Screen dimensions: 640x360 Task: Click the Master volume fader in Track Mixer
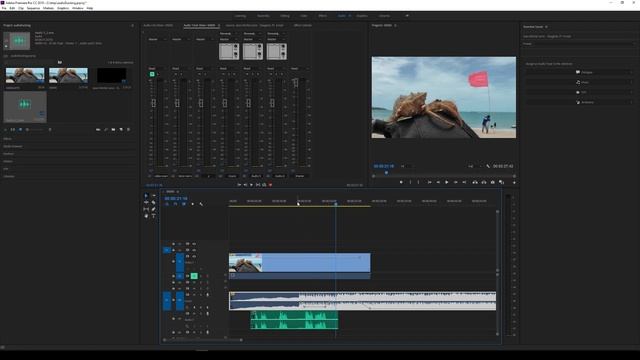[x=296, y=82]
